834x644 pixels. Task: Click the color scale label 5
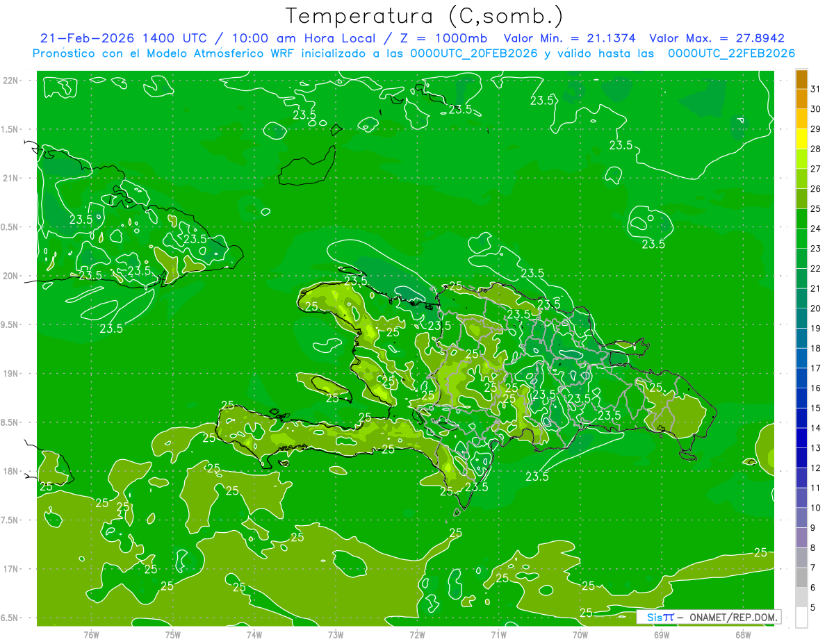[813, 607]
